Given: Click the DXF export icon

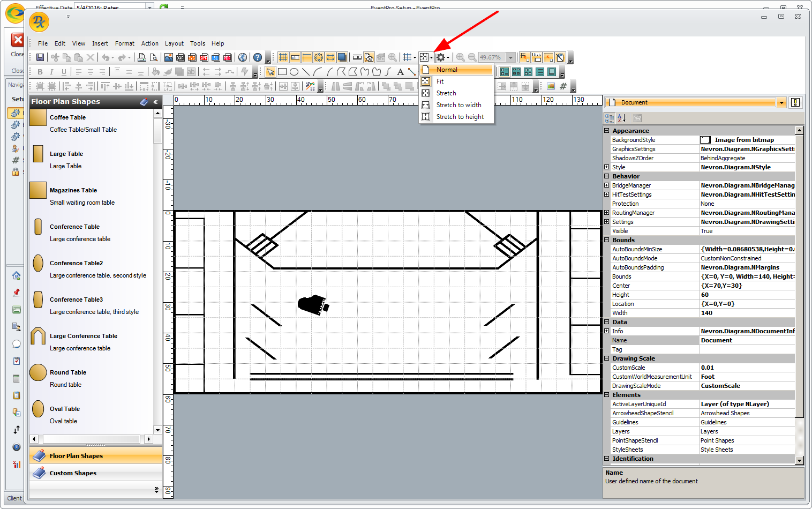Looking at the screenshot, I should (x=181, y=57).
